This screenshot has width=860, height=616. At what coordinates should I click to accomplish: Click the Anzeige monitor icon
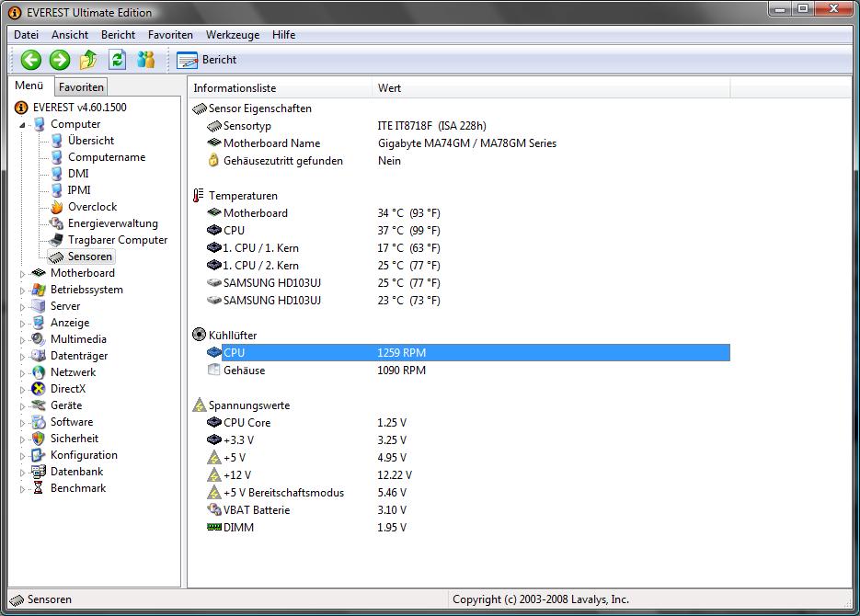(39, 322)
